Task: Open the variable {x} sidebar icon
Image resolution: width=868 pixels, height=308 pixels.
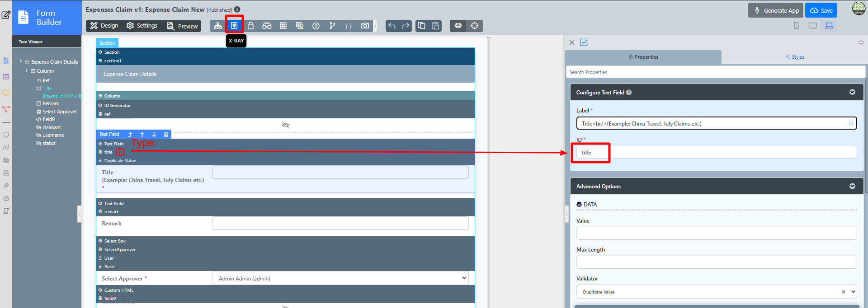Action: click(6, 147)
